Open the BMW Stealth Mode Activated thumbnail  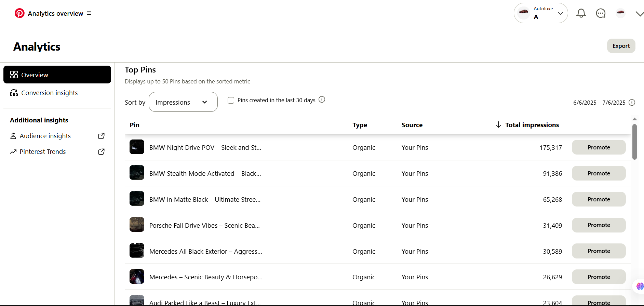[137, 173]
